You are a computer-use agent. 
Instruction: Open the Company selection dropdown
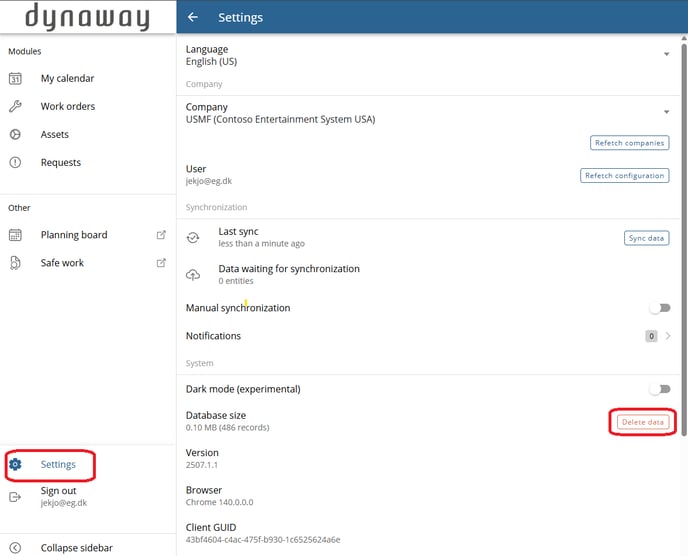pos(666,113)
